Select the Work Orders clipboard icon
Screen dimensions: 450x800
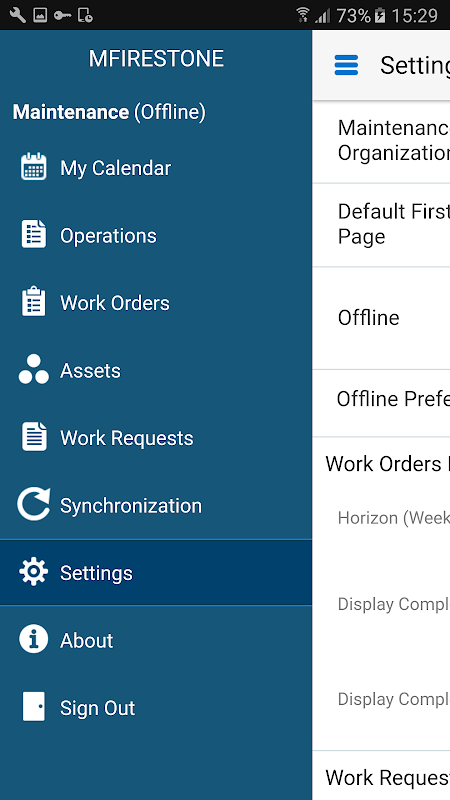34,302
